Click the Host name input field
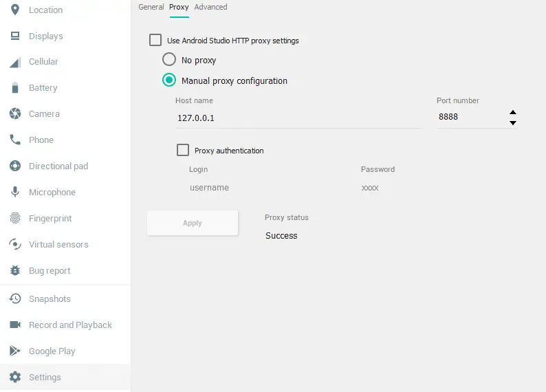This screenshot has height=392, width=546. coord(298,118)
